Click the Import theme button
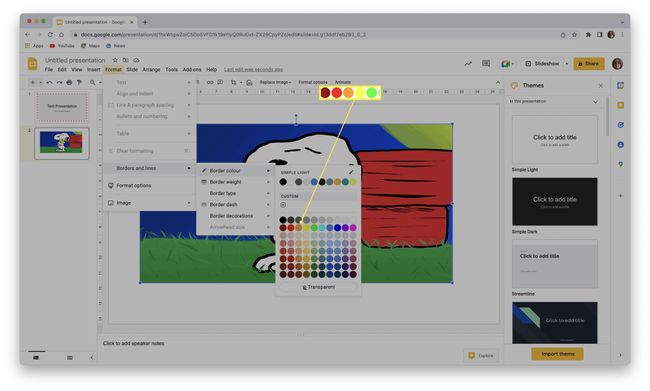 coord(558,354)
